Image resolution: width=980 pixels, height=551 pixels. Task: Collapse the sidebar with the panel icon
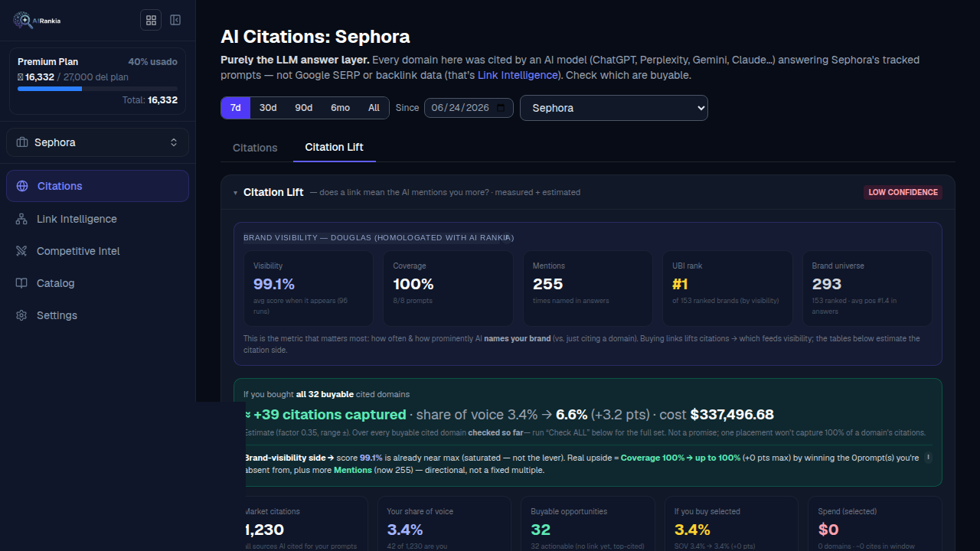click(175, 20)
